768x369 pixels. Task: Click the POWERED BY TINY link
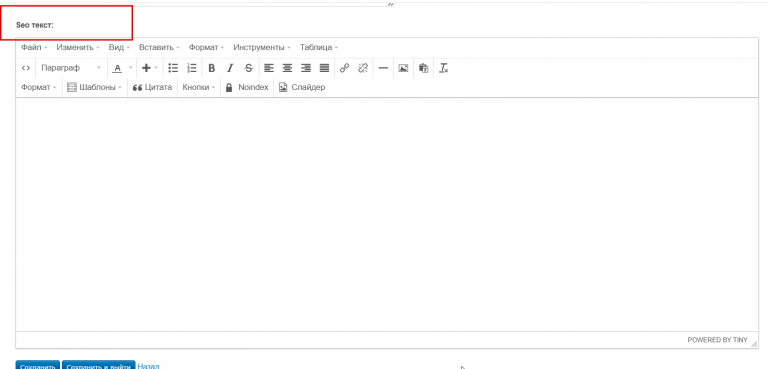point(718,340)
